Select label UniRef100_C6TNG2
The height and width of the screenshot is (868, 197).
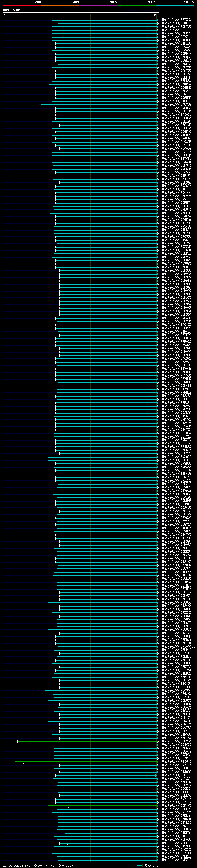pos(176,433)
